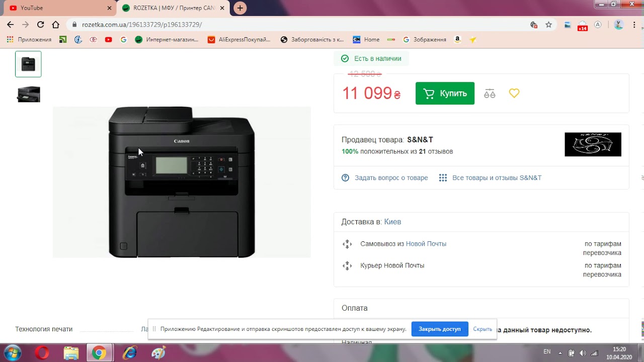Image resolution: width=644 pixels, height=362 pixels.
Task: Open Интернет-магазин bookmark
Action: pyautogui.click(x=167, y=39)
